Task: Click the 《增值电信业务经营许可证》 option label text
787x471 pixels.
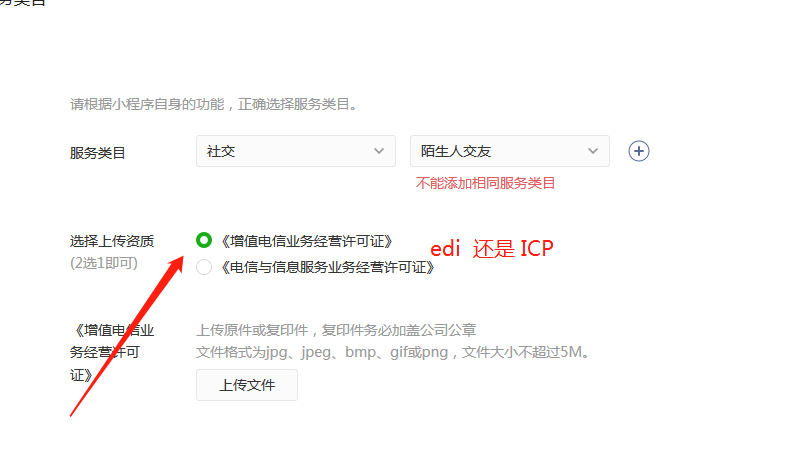Action: point(306,241)
